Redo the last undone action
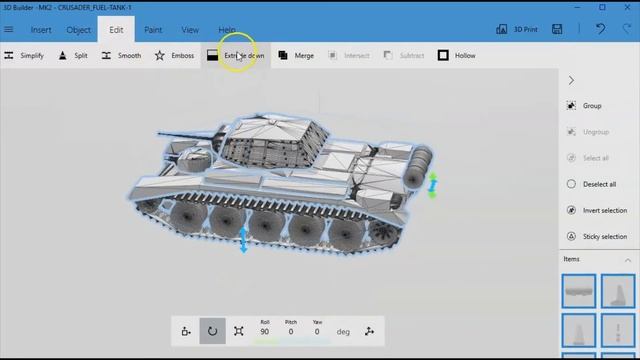Viewport: 640px width, 360px height. (x=627, y=29)
